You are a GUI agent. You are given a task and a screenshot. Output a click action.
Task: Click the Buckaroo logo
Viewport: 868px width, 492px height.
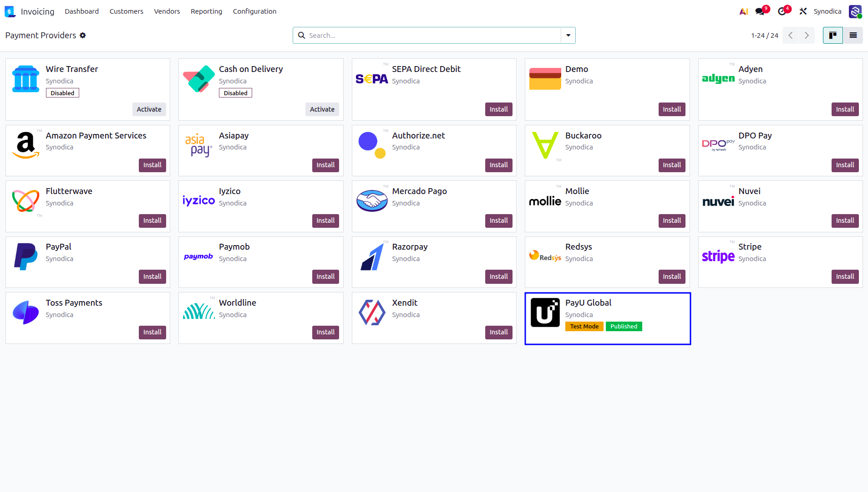tap(545, 145)
